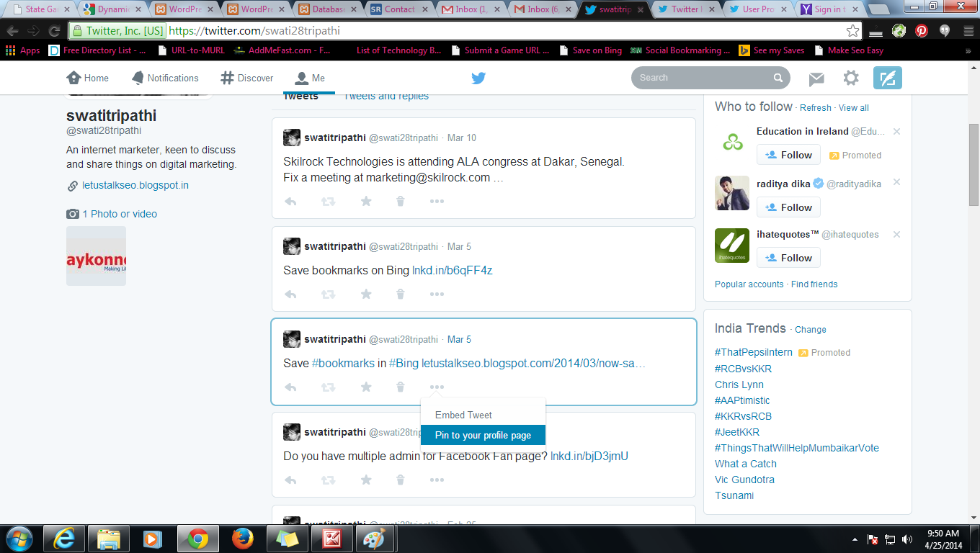The width and height of the screenshot is (980, 553).
Task: Open the Apps bookmarks shortcut
Action: pyautogui.click(x=23, y=50)
